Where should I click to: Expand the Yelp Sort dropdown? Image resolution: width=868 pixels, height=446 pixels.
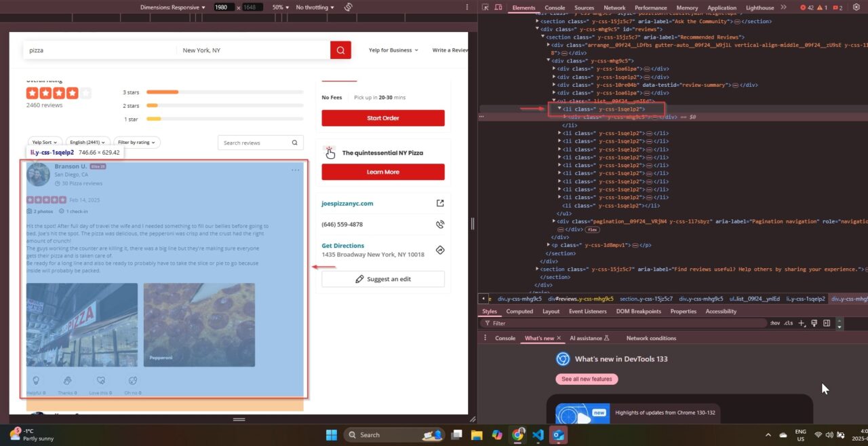(x=44, y=143)
